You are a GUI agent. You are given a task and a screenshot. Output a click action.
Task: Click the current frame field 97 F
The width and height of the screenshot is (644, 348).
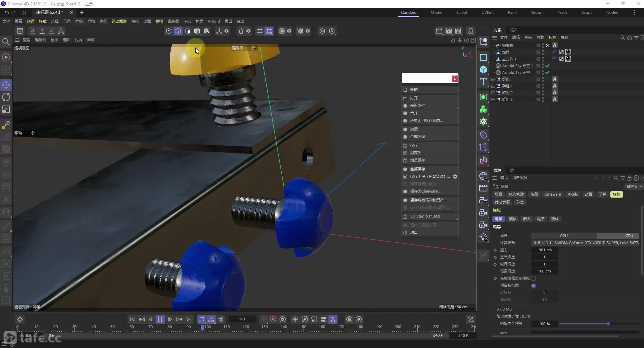[242, 319]
